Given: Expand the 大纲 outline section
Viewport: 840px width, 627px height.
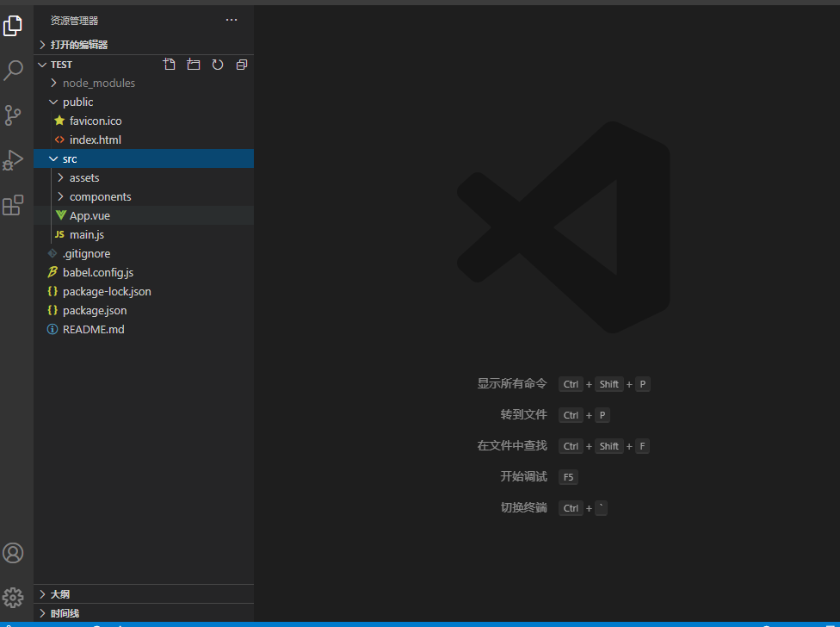Looking at the screenshot, I should coord(144,594).
